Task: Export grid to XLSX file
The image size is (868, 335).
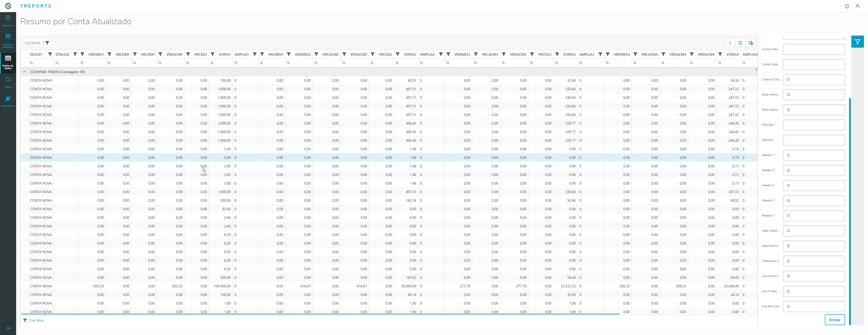Action: coord(740,43)
